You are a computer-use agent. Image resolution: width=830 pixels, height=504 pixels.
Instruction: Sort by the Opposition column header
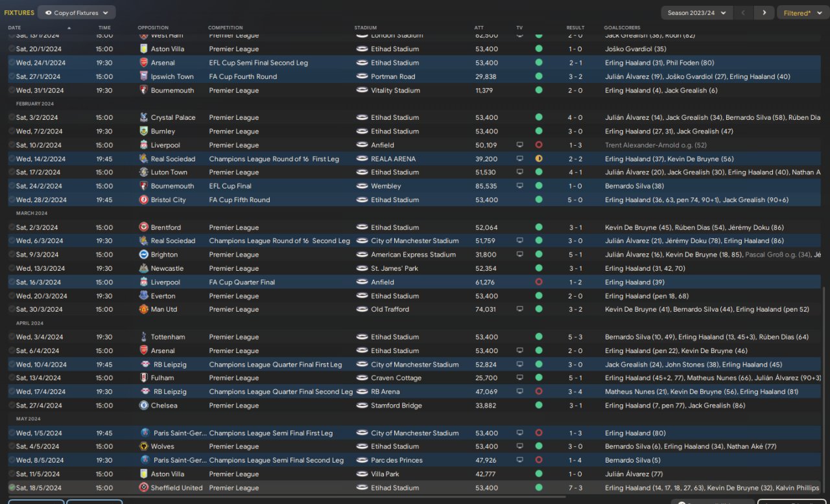pos(153,28)
